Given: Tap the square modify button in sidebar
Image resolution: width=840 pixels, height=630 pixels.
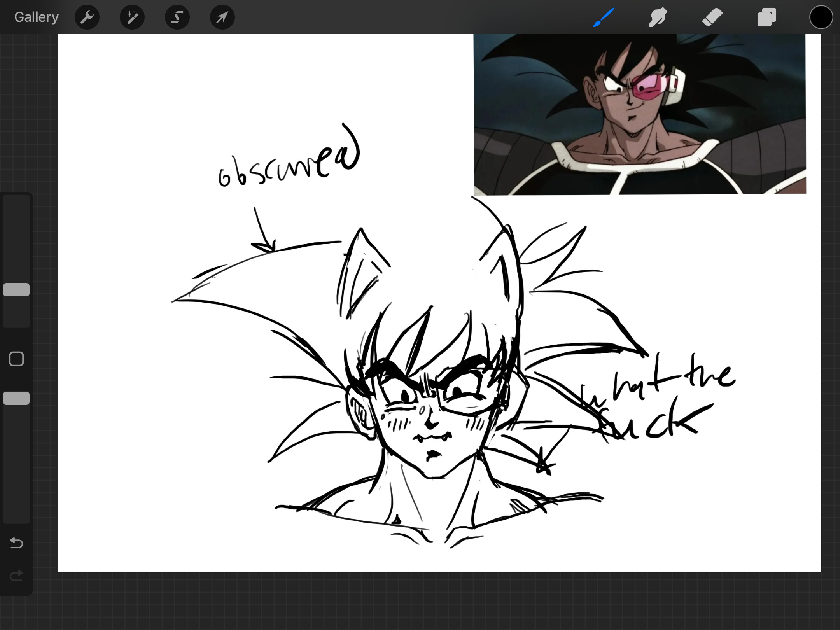Looking at the screenshot, I should (x=16, y=359).
